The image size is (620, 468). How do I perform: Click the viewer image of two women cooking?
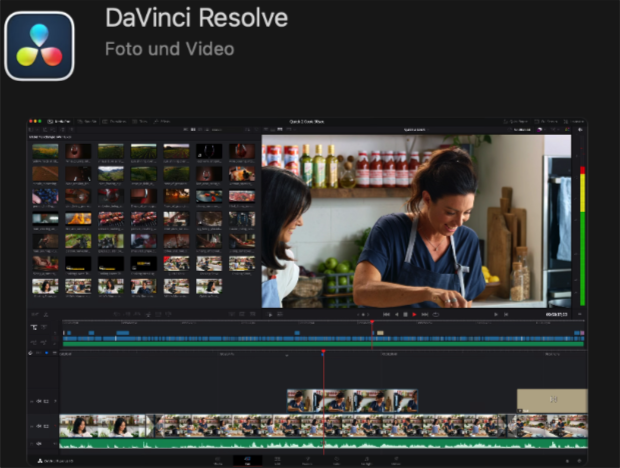tap(416, 221)
